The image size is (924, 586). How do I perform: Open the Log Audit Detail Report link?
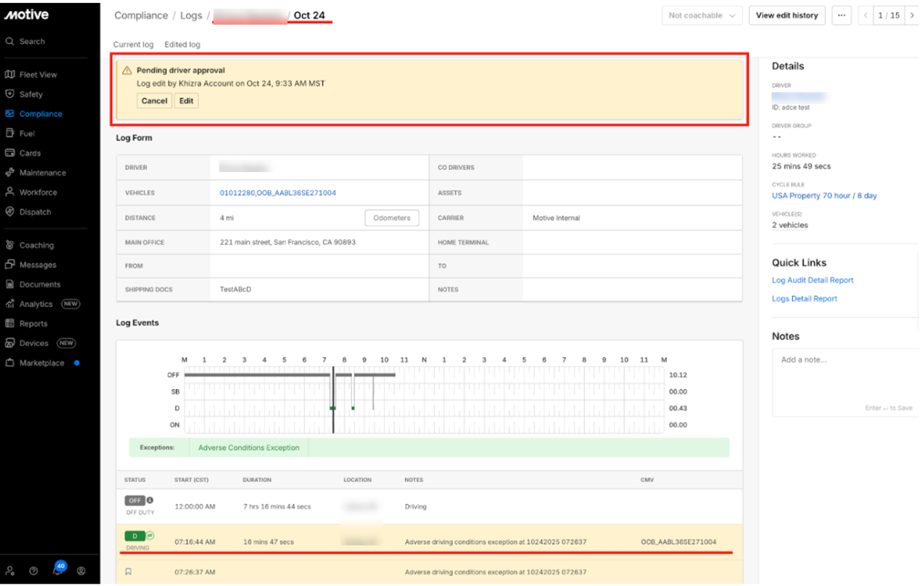tap(812, 280)
